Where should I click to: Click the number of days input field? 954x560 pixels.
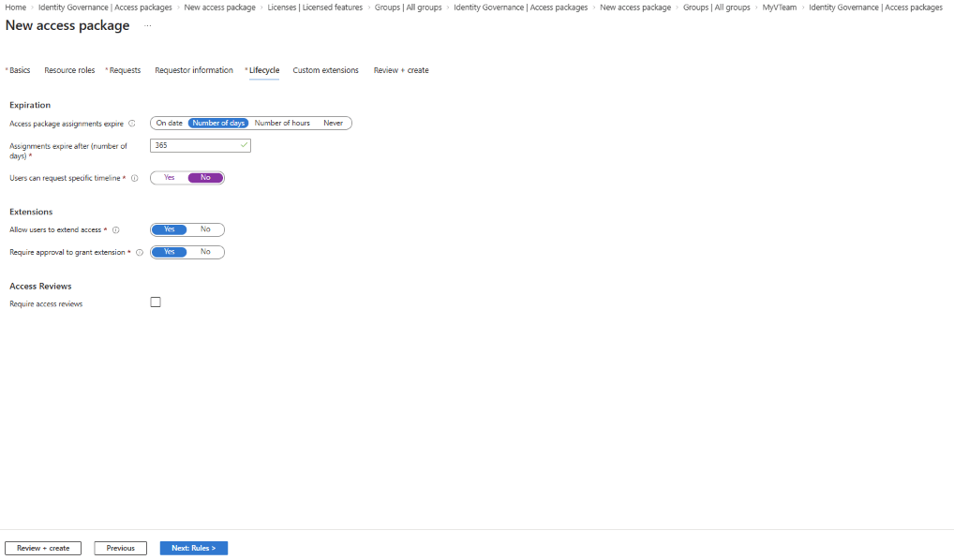(x=201, y=145)
